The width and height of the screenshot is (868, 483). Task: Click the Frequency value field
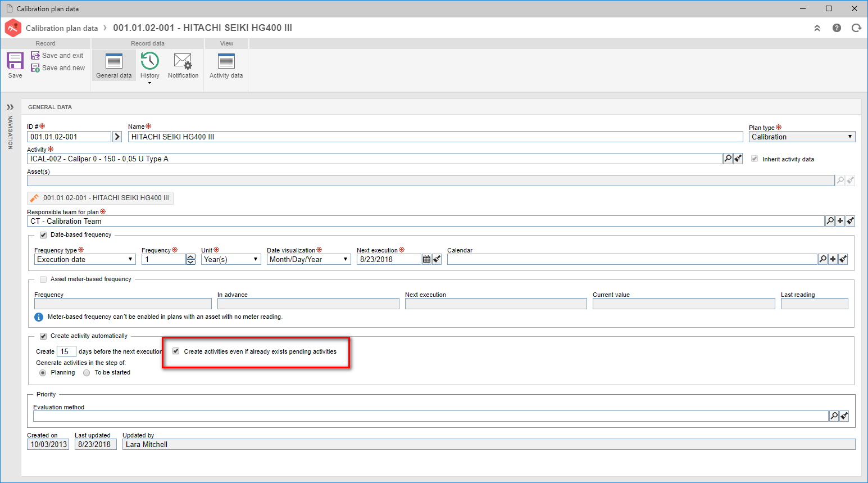pos(163,259)
